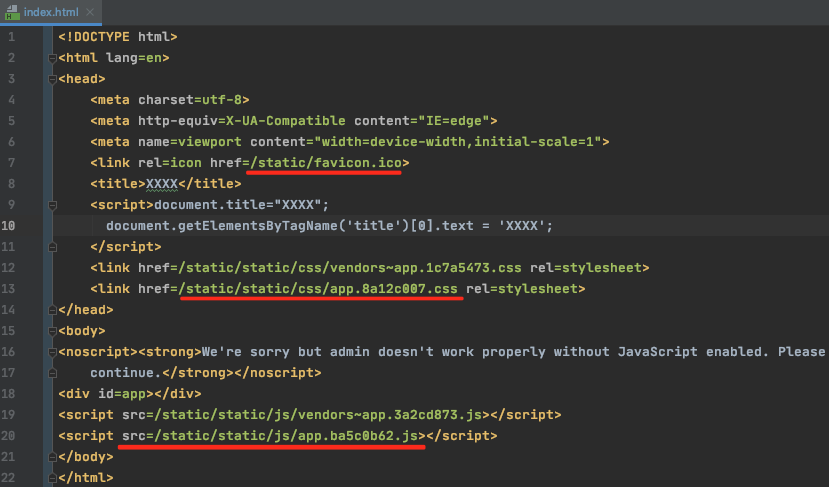Image resolution: width=829 pixels, height=487 pixels.
Task: Click the XXXX text inside the title tag
Action: 162,183
